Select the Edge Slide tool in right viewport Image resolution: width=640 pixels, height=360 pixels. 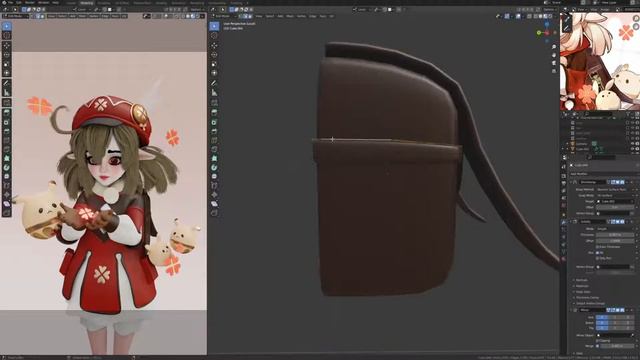(214, 186)
